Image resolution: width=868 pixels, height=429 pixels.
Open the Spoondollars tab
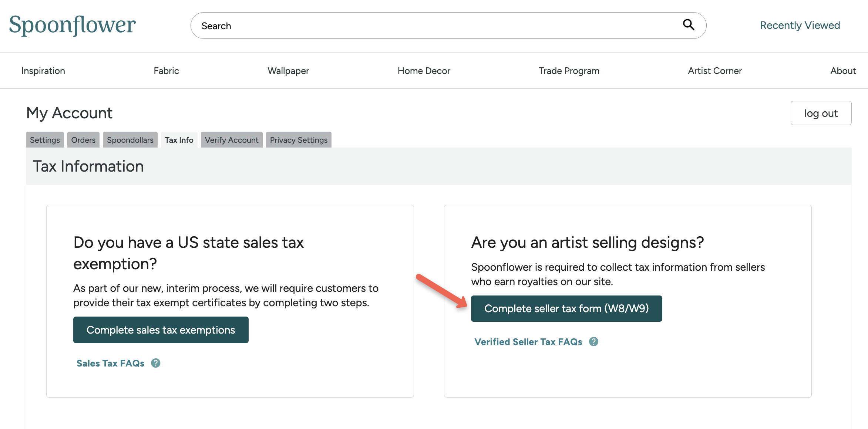click(x=130, y=140)
